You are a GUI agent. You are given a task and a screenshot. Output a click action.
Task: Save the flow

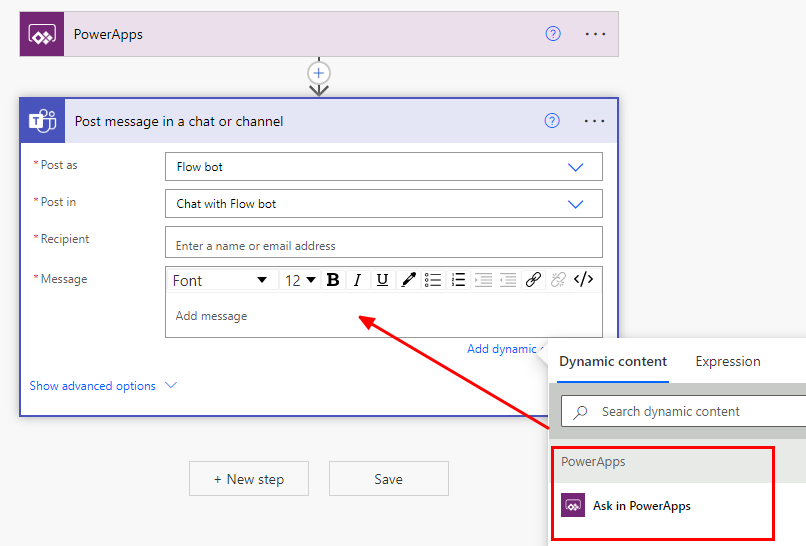[389, 479]
